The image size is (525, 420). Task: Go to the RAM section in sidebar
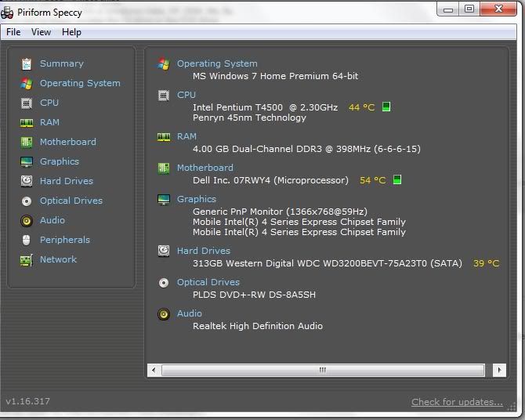point(49,122)
